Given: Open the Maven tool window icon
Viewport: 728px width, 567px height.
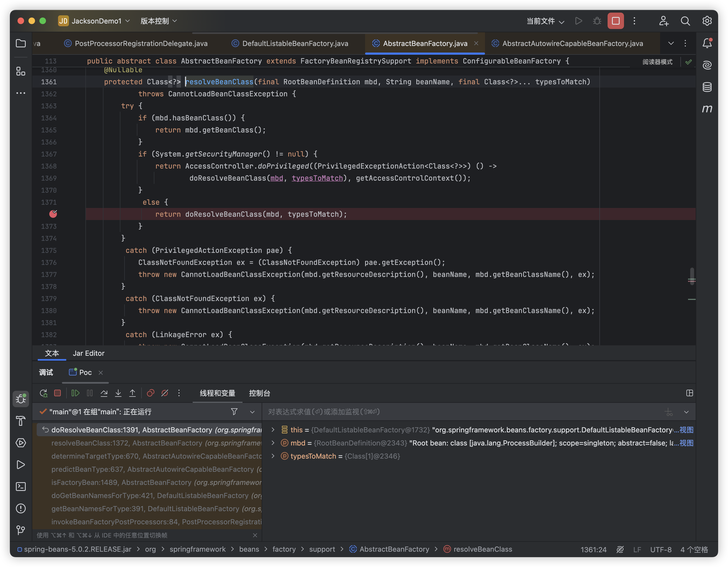Looking at the screenshot, I should 707,109.
